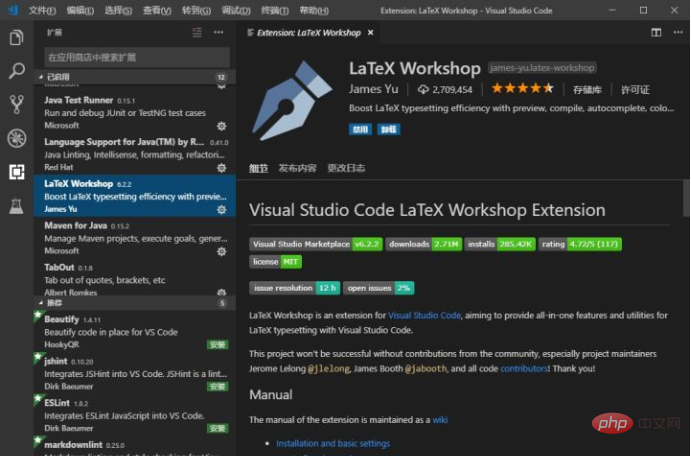
Task: Open the Test flask icon view
Action: click(16, 206)
